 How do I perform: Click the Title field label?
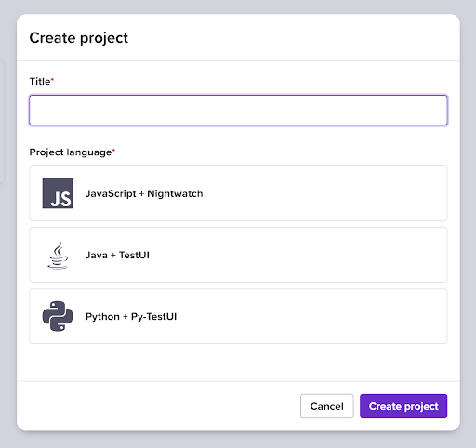40,82
